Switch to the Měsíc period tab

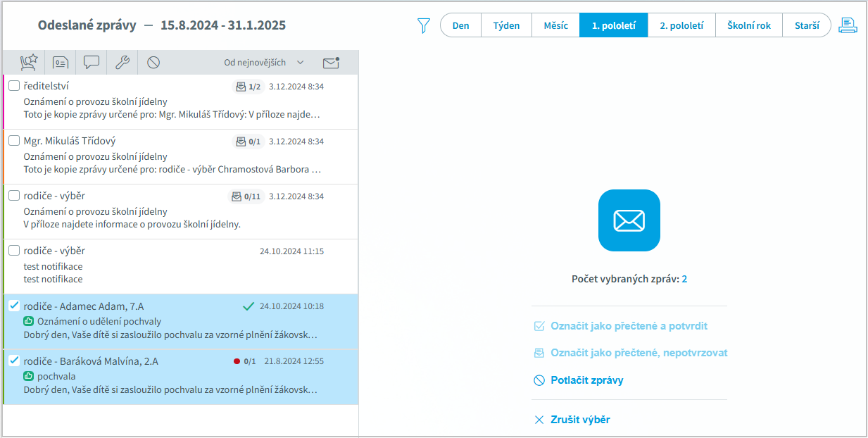click(x=555, y=25)
